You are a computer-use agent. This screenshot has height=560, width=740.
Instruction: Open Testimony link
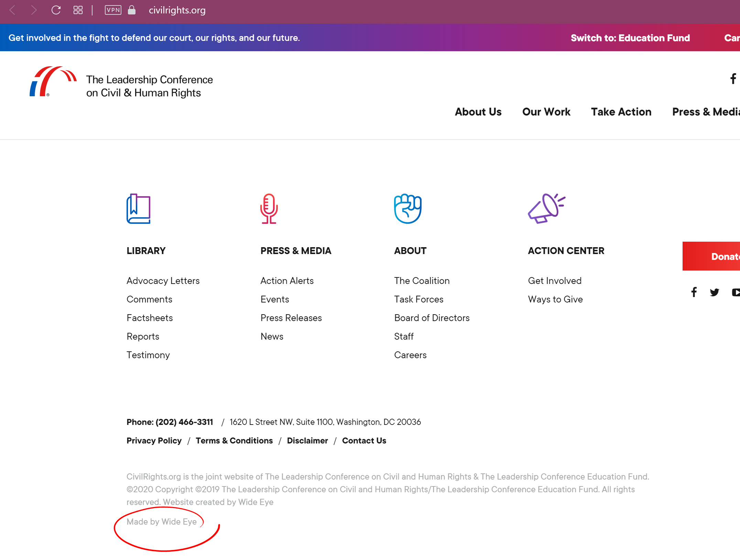click(x=148, y=355)
